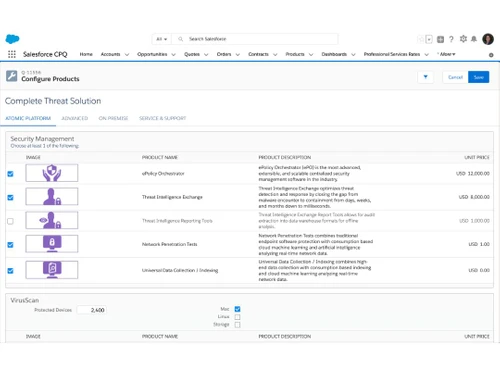Open Professional Services Rates nav item
This screenshot has width=500, height=375.
[x=392, y=54]
